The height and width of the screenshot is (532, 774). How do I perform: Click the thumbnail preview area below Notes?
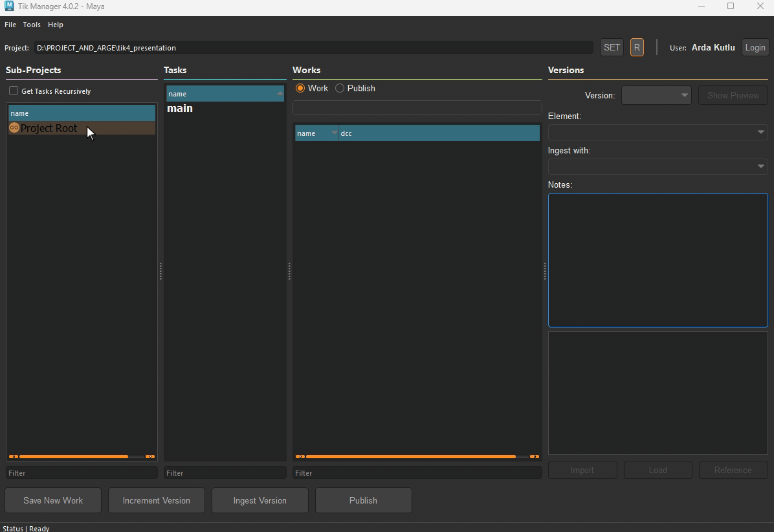click(658, 393)
